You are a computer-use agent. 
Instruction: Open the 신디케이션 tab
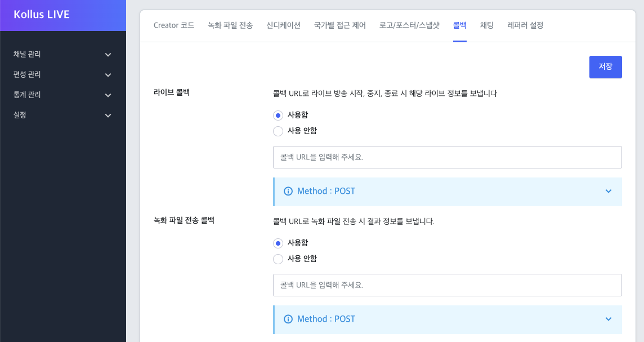click(283, 25)
